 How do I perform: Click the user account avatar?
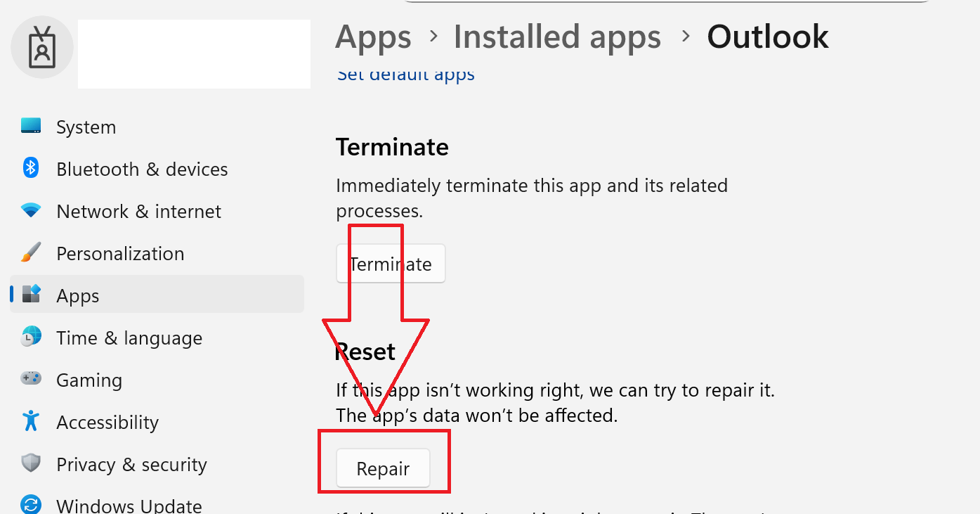(42, 47)
